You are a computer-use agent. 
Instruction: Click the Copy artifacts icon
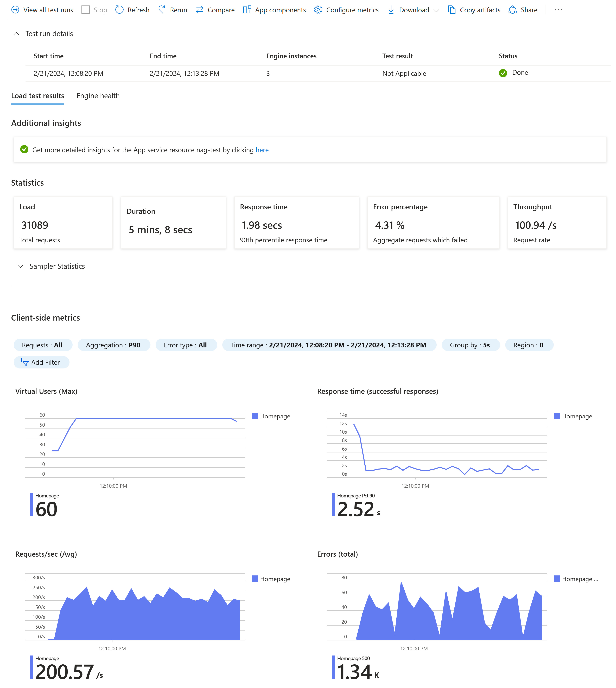click(x=452, y=10)
